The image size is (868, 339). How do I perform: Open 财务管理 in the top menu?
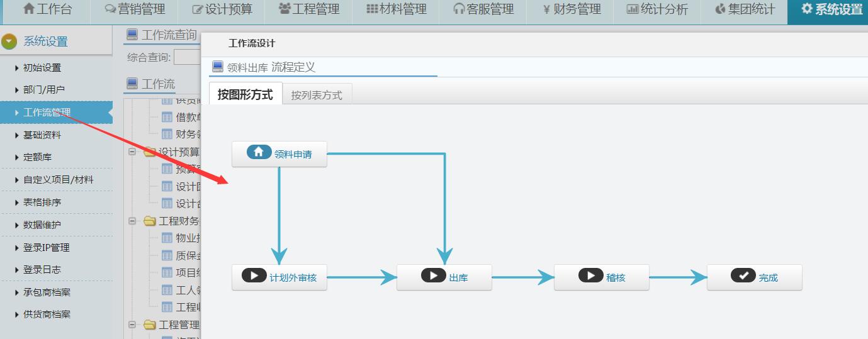[572, 9]
